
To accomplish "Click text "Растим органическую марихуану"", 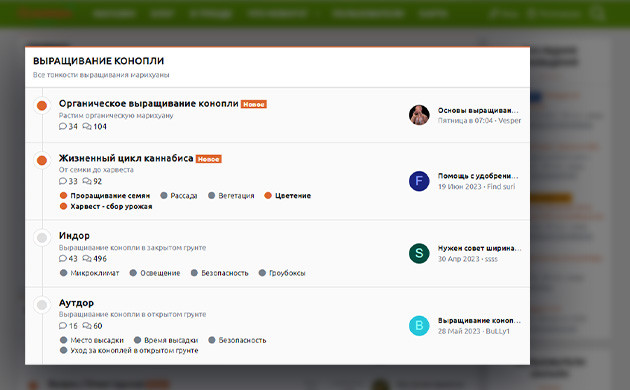I will click(x=116, y=116).
